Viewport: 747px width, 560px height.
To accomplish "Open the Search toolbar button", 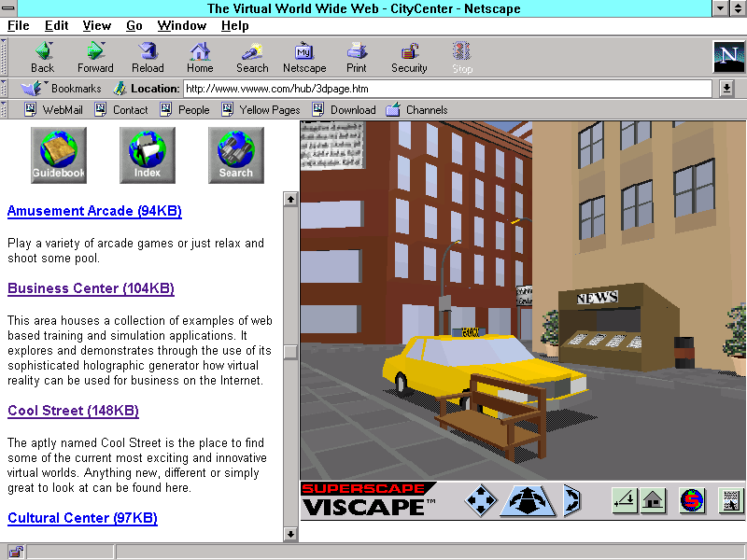I will click(252, 57).
